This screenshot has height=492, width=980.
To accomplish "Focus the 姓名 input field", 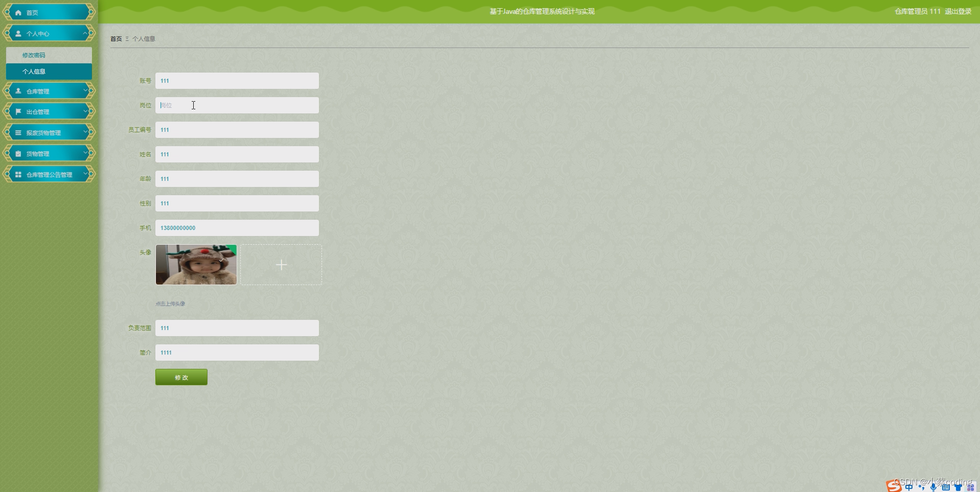I will 237,154.
